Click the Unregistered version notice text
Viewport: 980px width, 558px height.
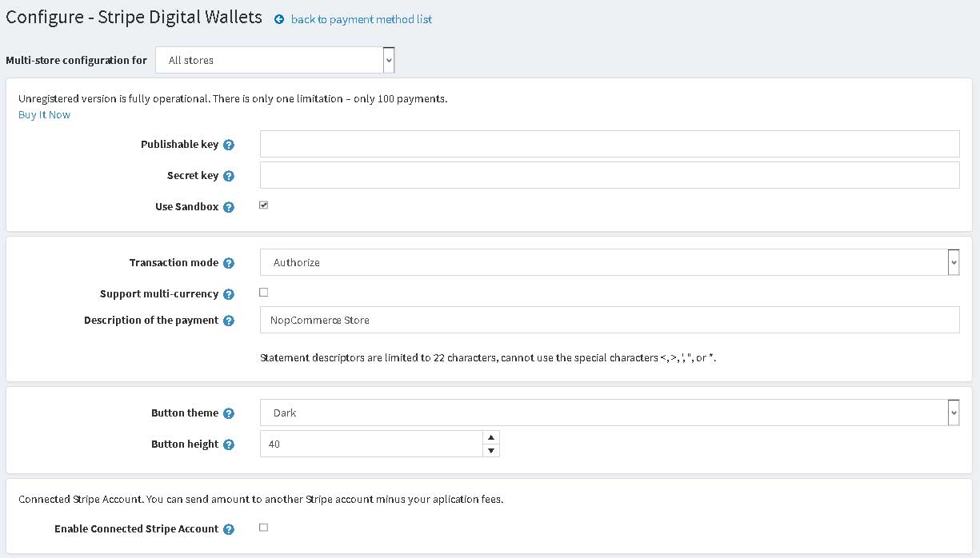(233, 98)
